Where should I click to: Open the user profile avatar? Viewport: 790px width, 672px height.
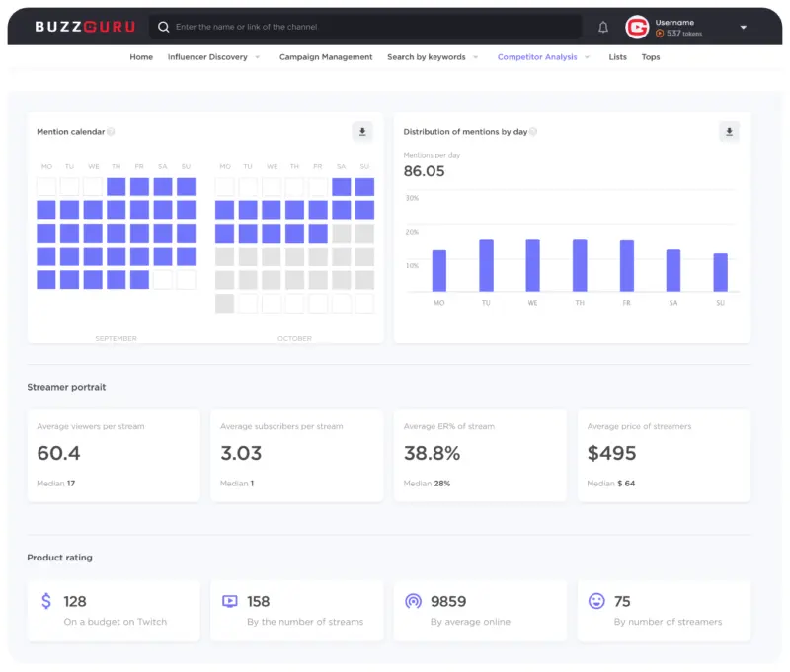pyautogui.click(x=637, y=28)
